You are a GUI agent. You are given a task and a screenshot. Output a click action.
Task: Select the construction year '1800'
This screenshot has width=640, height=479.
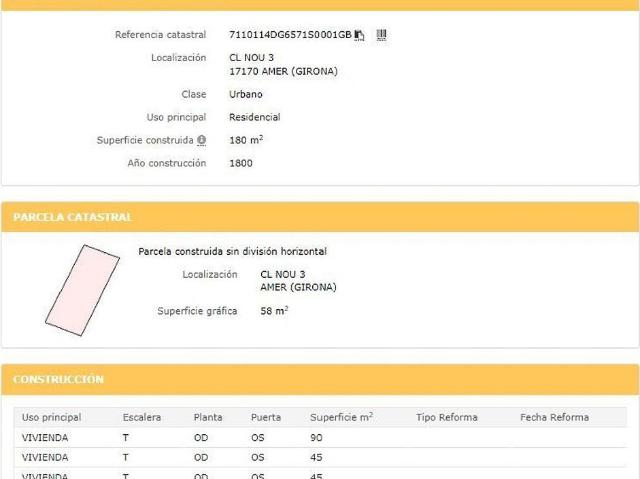(x=241, y=163)
